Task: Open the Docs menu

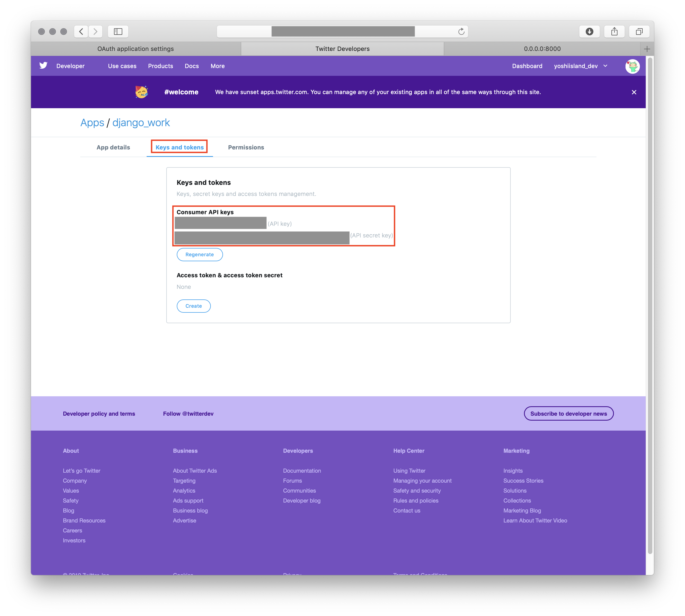Action: point(191,66)
